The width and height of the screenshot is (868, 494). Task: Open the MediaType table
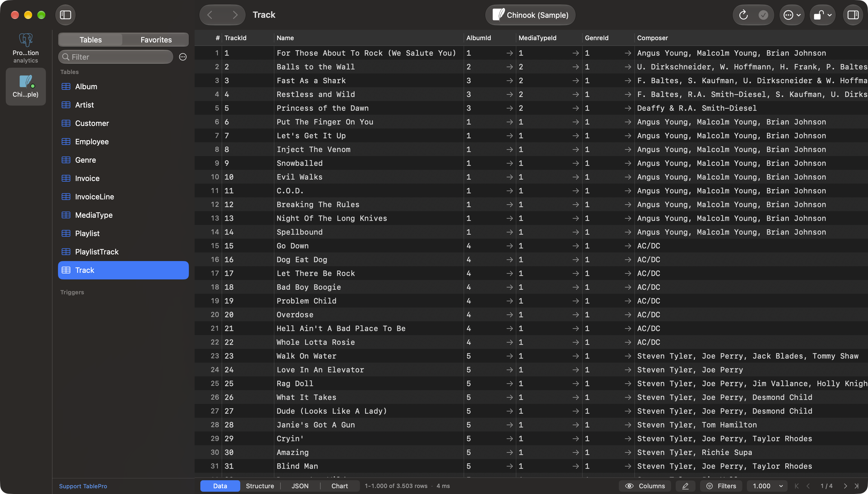[x=123, y=215]
